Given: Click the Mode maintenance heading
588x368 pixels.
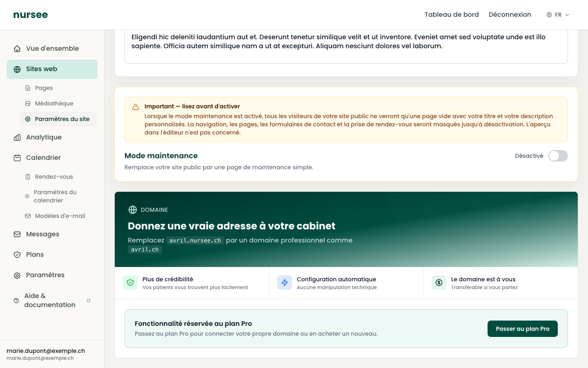Looking at the screenshot, I should pyautogui.click(x=161, y=156).
